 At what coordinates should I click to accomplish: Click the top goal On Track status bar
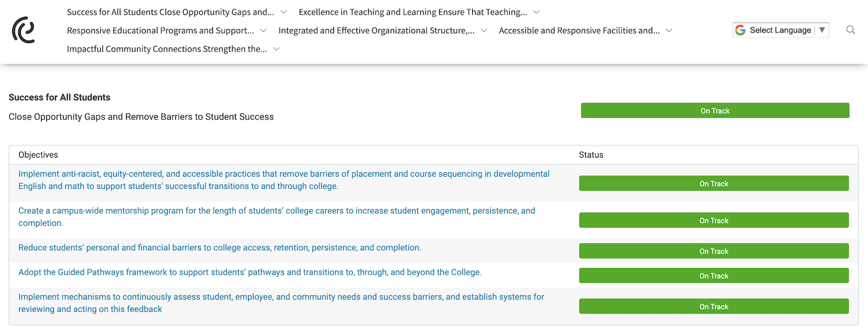click(715, 111)
